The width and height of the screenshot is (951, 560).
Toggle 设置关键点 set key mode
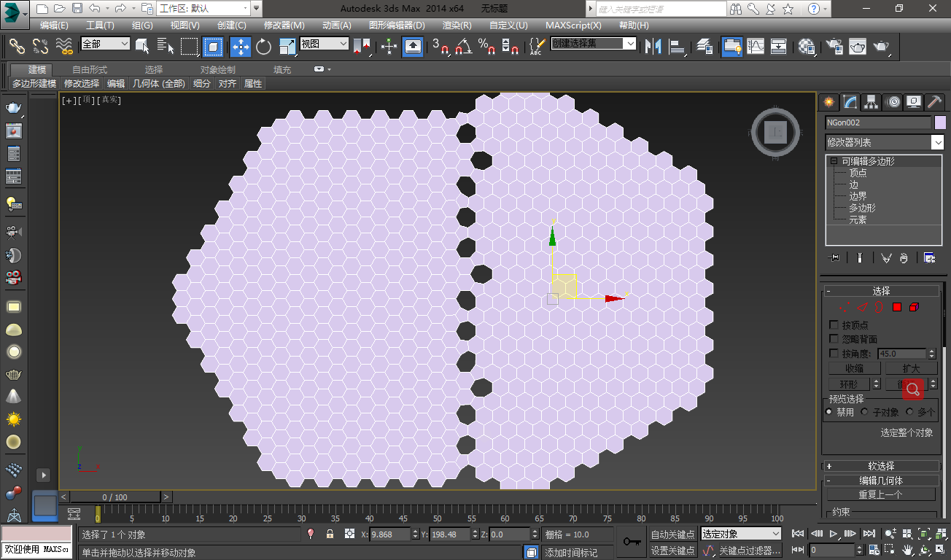pyautogui.click(x=674, y=551)
